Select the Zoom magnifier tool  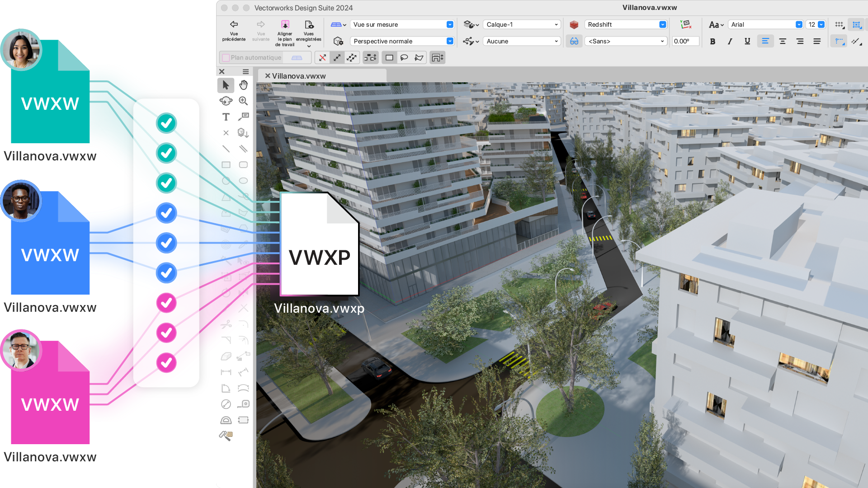tap(243, 101)
